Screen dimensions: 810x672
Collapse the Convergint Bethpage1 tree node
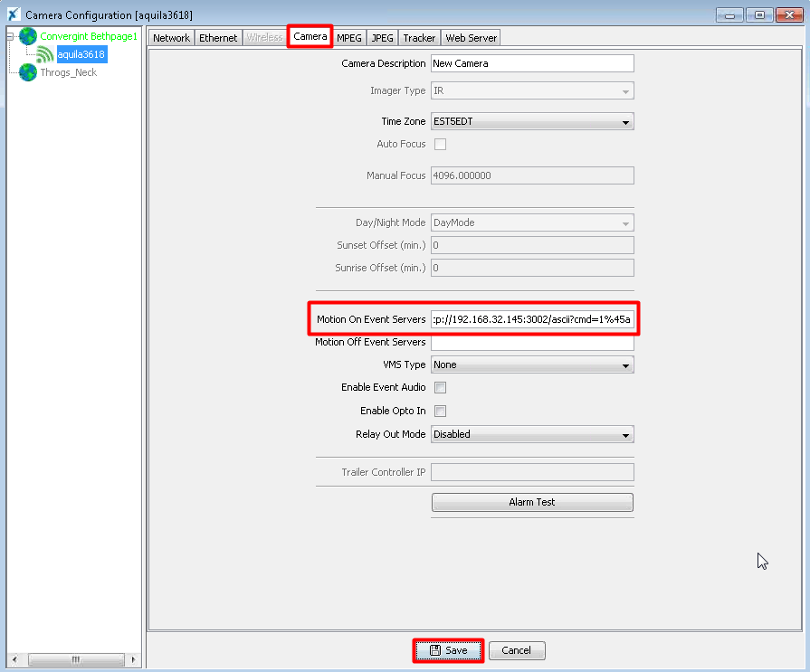click(x=10, y=36)
